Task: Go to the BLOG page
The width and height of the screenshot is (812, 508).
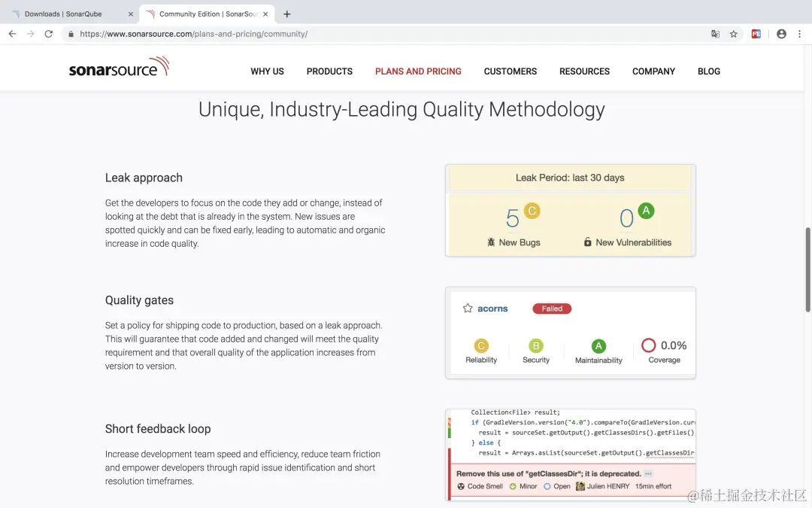Action: coord(708,71)
